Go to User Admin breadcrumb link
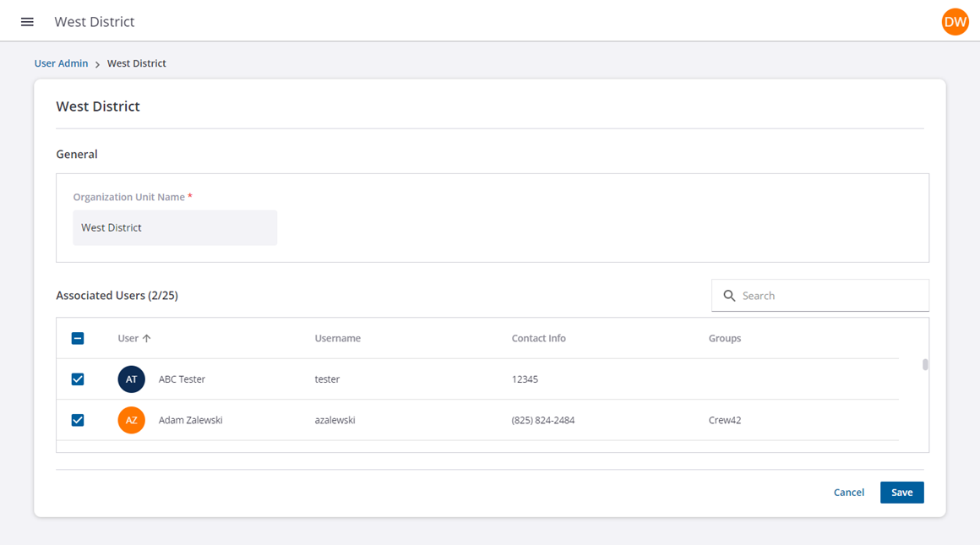Viewport: 980px width, 545px height. pyautogui.click(x=61, y=63)
